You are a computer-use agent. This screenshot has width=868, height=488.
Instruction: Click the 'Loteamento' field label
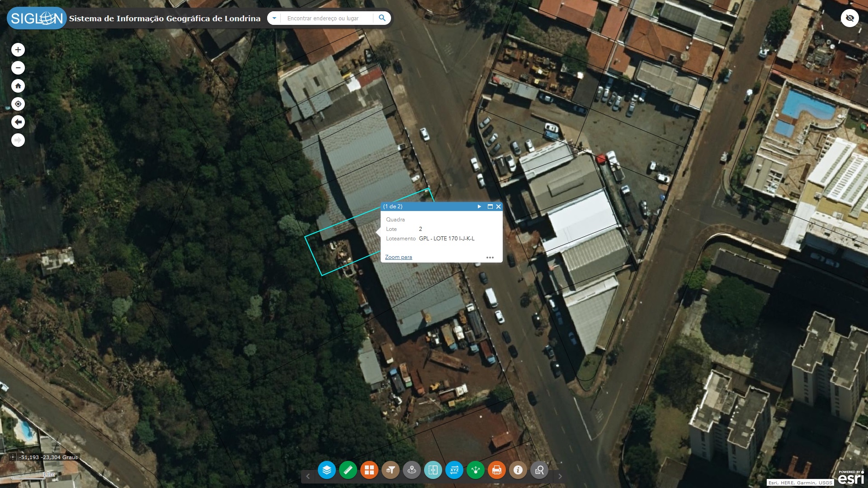point(401,239)
